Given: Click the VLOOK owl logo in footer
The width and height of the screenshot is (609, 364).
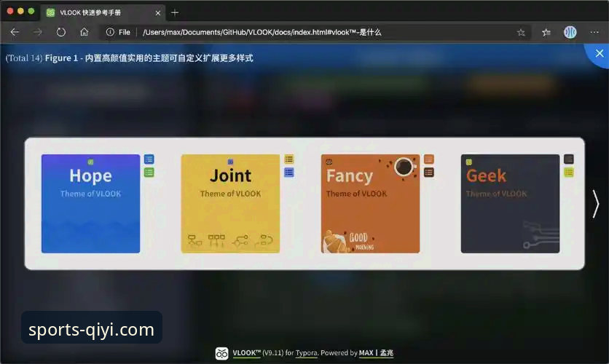Looking at the screenshot, I should (x=221, y=353).
